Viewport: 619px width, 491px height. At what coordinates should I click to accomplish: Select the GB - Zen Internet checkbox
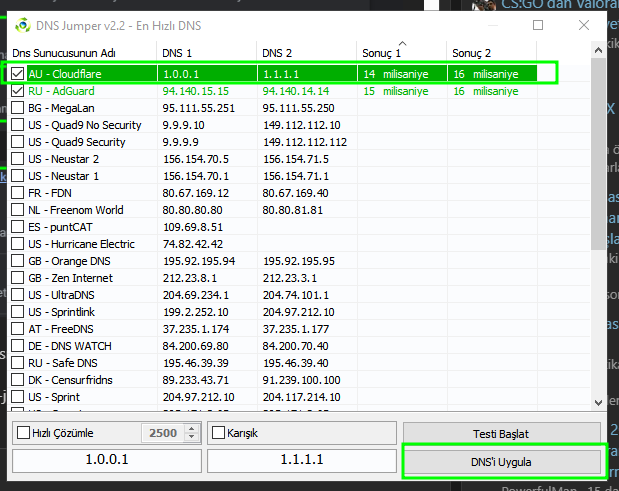(x=17, y=277)
